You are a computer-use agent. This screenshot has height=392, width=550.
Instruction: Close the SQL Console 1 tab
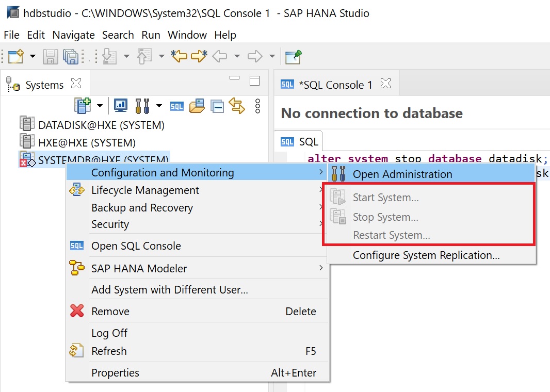(385, 84)
